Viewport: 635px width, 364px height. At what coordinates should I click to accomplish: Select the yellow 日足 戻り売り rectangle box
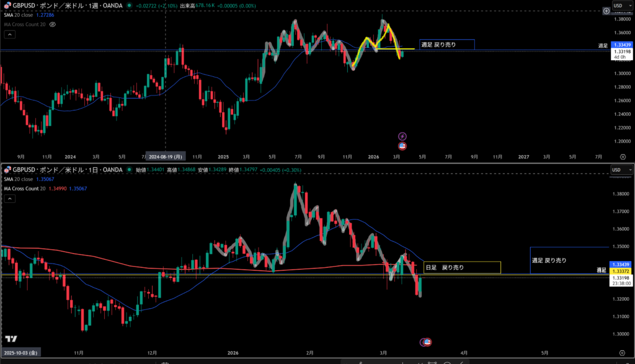tap(461, 267)
